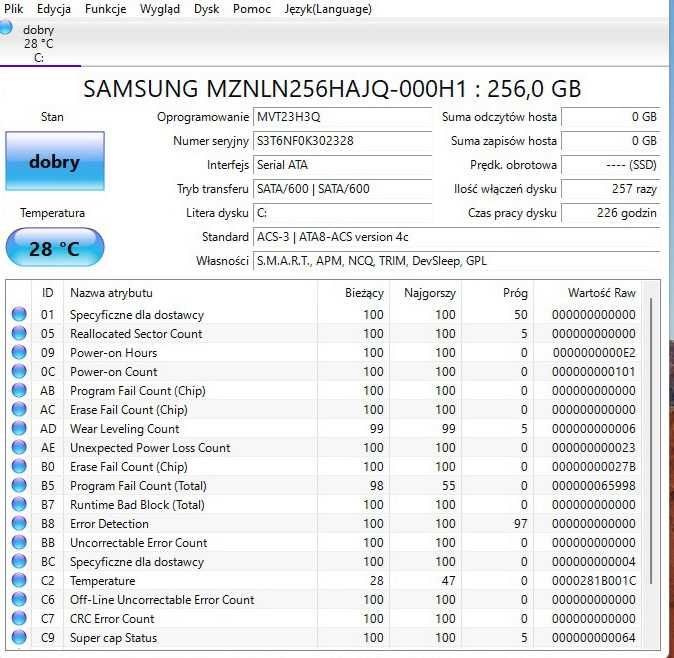Click the status orb for Program Fail Count (Chip)
674x658 pixels.
coord(19,390)
